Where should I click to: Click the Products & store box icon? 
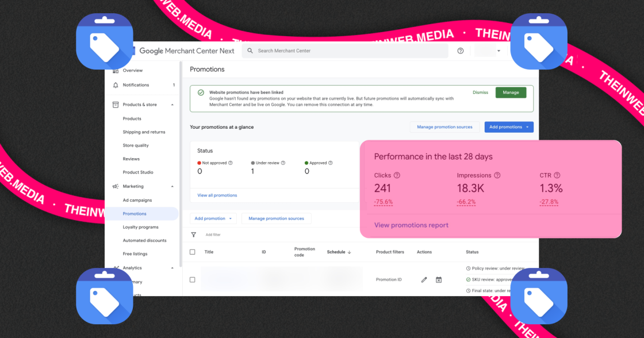(115, 105)
